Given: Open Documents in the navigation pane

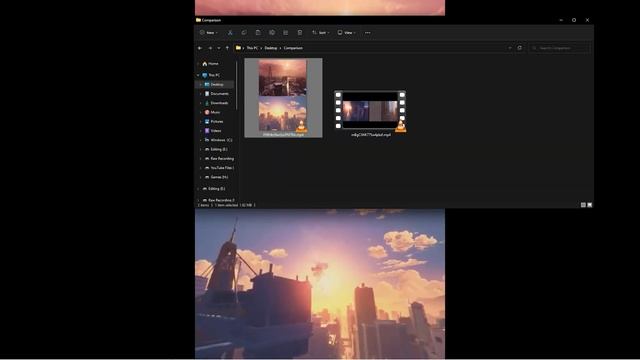Looking at the screenshot, I should point(216,94).
